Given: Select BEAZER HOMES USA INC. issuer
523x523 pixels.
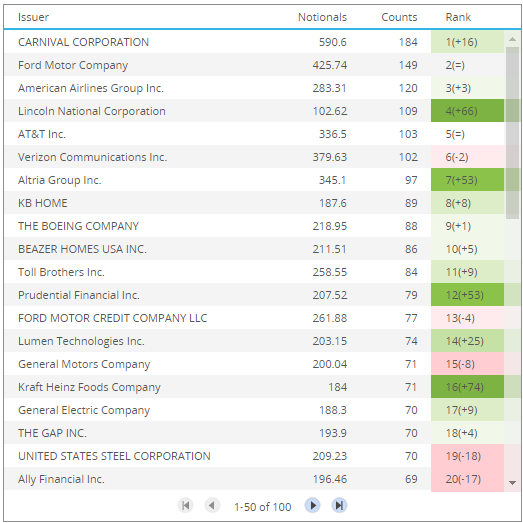Looking at the screenshot, I should 82,249.
